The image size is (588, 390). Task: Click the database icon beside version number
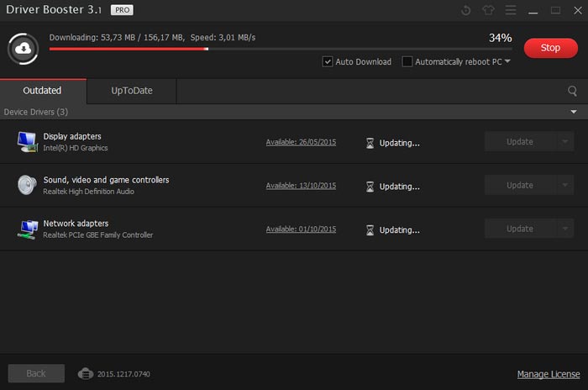pyautogui.click(x=86, y=373)
